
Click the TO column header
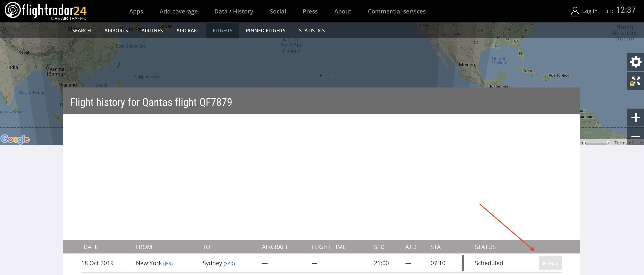click(206, 247)
